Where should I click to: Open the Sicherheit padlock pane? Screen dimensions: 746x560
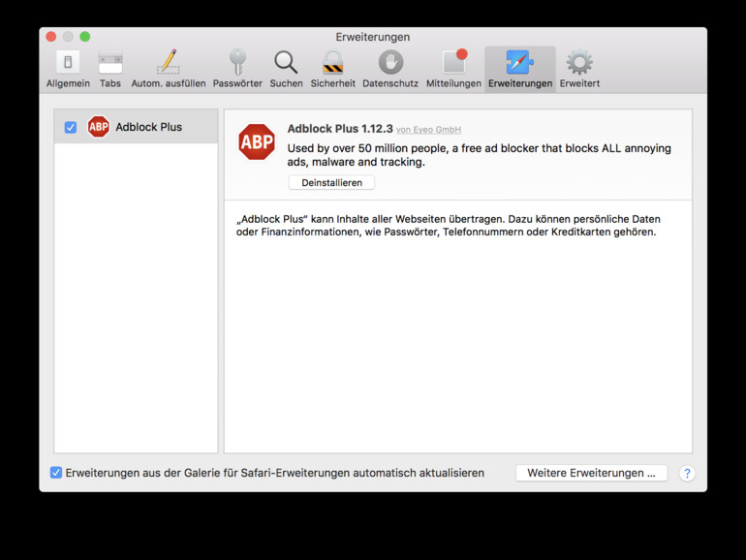[333, 69]
